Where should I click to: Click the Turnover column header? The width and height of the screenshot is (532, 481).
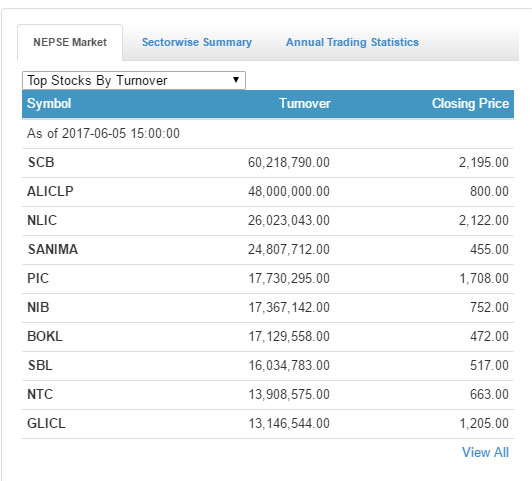[305, 103]
